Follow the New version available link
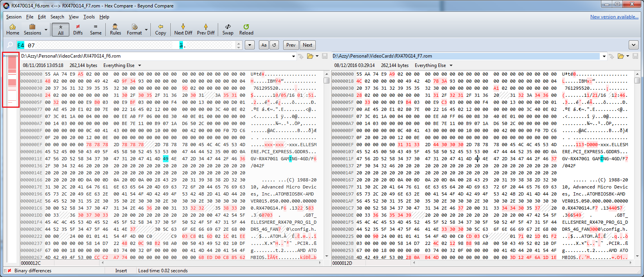Viewport: 644px width, 277px height. pos(614,17)
